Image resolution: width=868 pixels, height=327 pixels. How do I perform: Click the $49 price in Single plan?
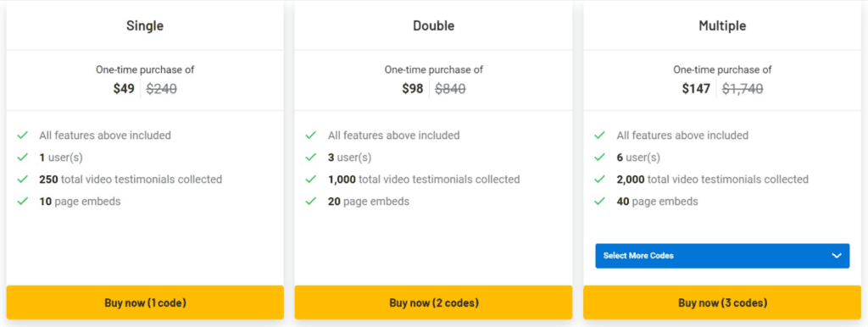coord(124,89)
